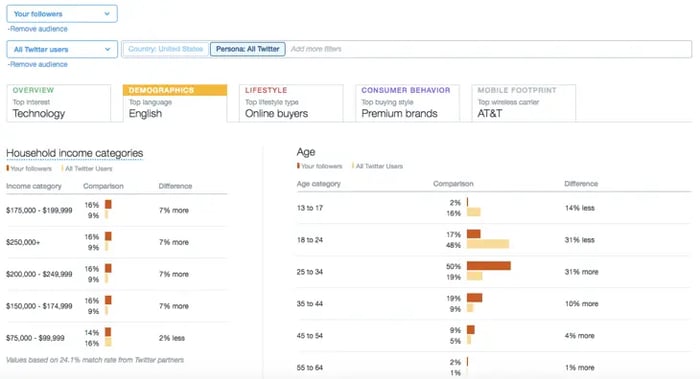This screenshot has width=700, height=379.
Task: Click the Household income categories heading
Action: 75,153
